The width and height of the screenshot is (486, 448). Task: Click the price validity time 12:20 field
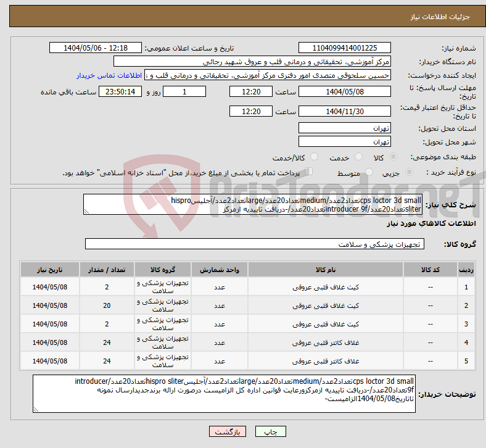tap(251, 111)
